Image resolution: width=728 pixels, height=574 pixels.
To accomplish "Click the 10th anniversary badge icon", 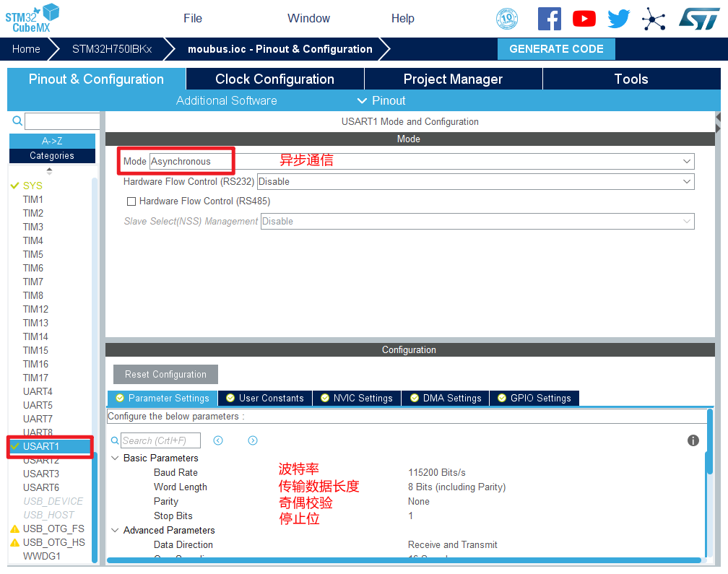I will point(507,19).
